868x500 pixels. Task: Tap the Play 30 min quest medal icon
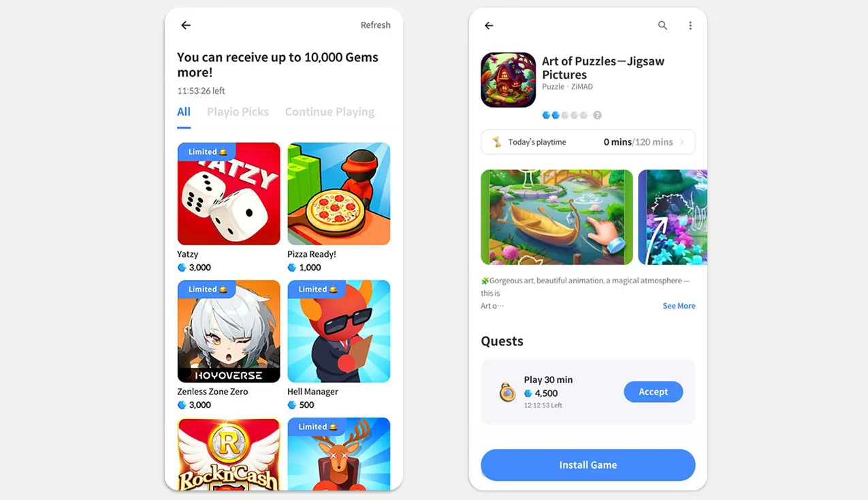pos(507,392)
